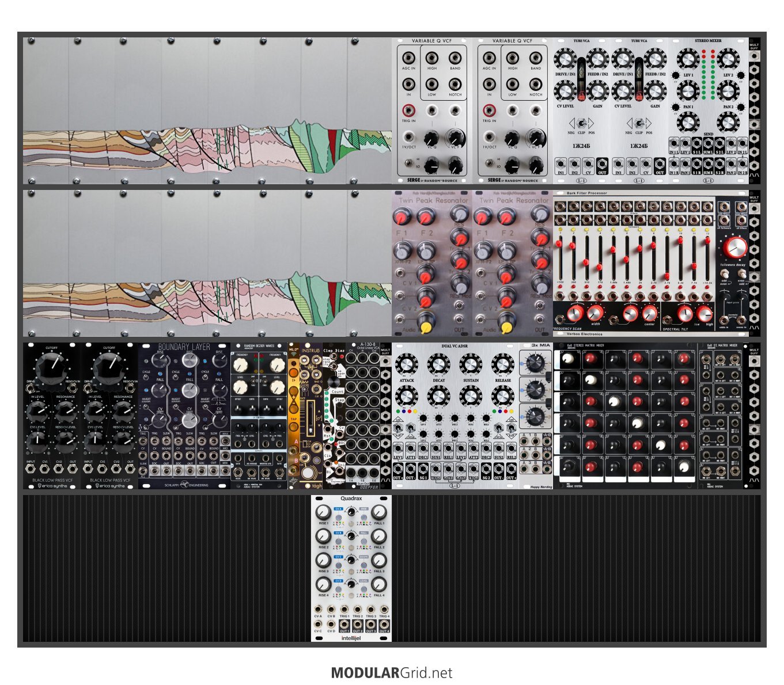
Task: Click RISE 1 knob on Quadrax
Action: click(x=324, y=512)
